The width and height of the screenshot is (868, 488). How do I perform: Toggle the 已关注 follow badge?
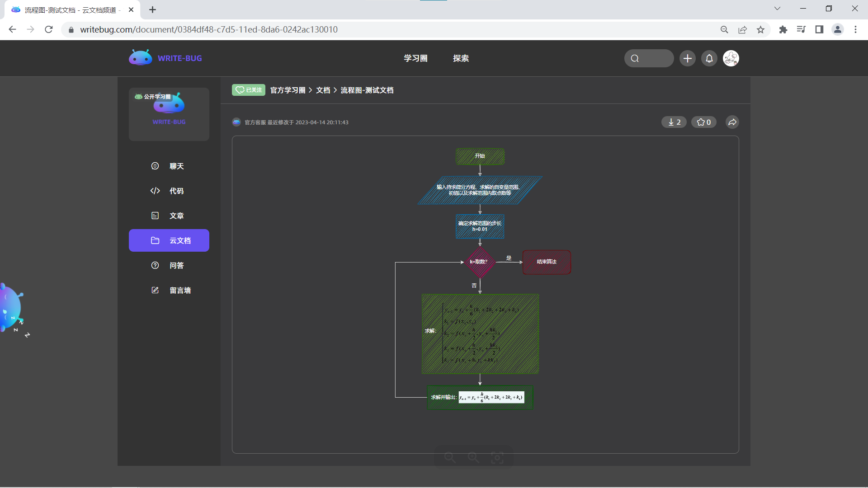click(248, 90)
